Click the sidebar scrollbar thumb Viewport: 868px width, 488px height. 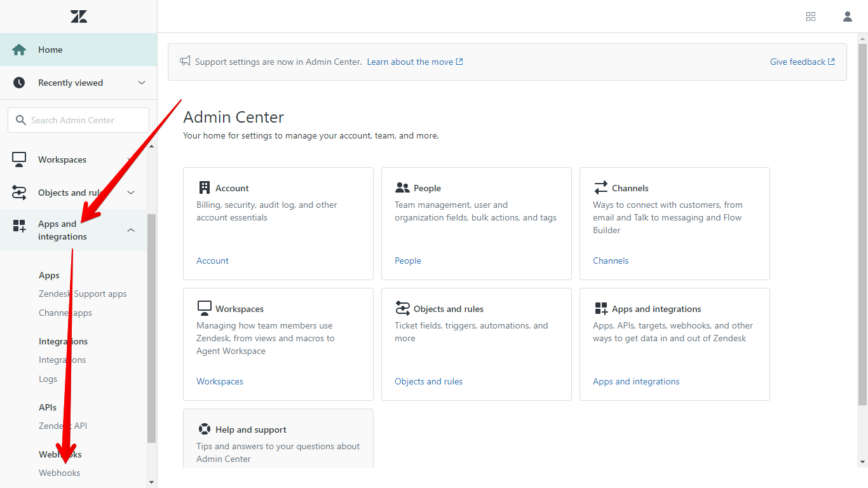(151, 328)
